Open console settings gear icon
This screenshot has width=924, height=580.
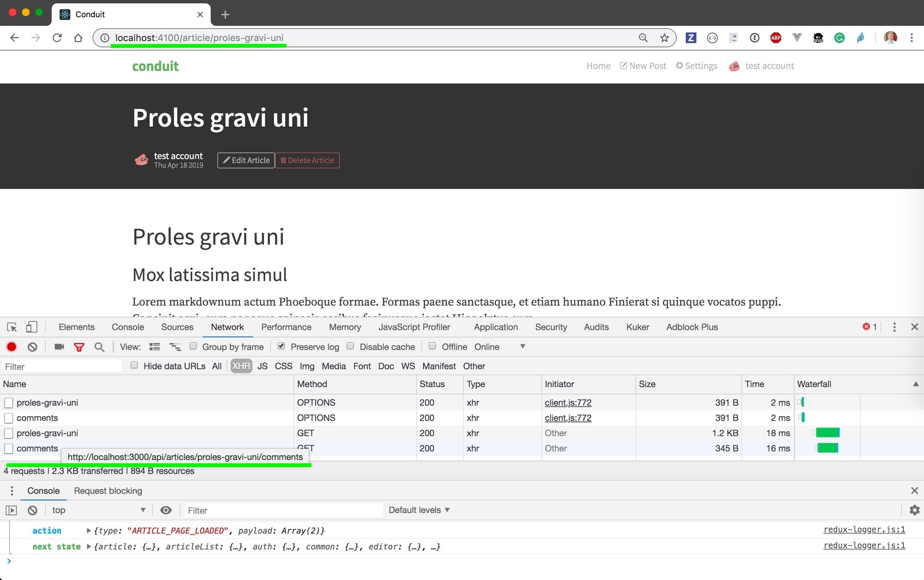(x=915, y=510)
